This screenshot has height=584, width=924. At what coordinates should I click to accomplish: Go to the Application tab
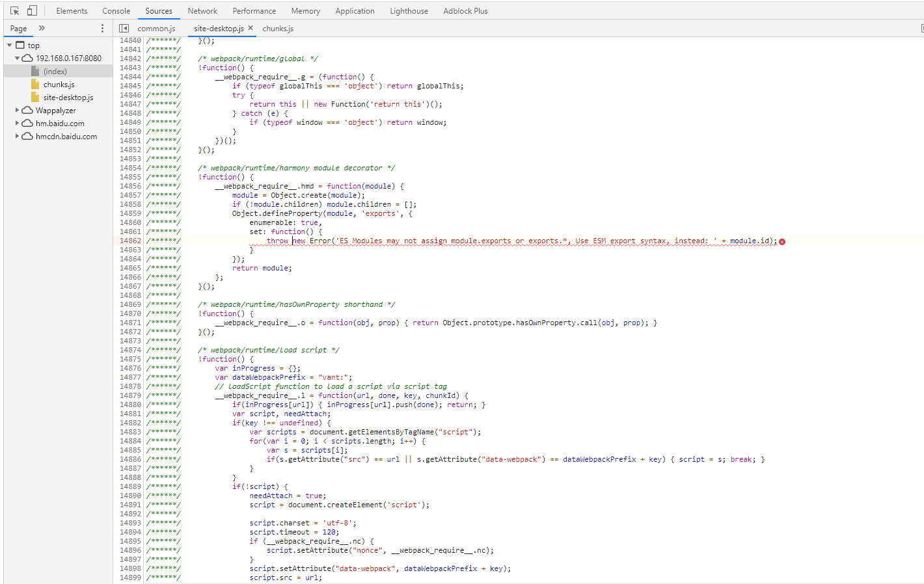(x=355, y=11)
